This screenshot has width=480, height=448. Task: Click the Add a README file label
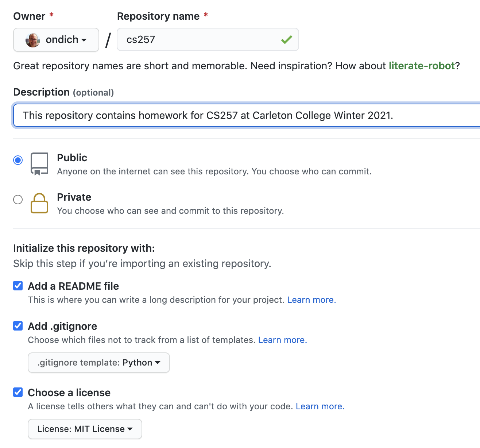click(x=73, y=286)
